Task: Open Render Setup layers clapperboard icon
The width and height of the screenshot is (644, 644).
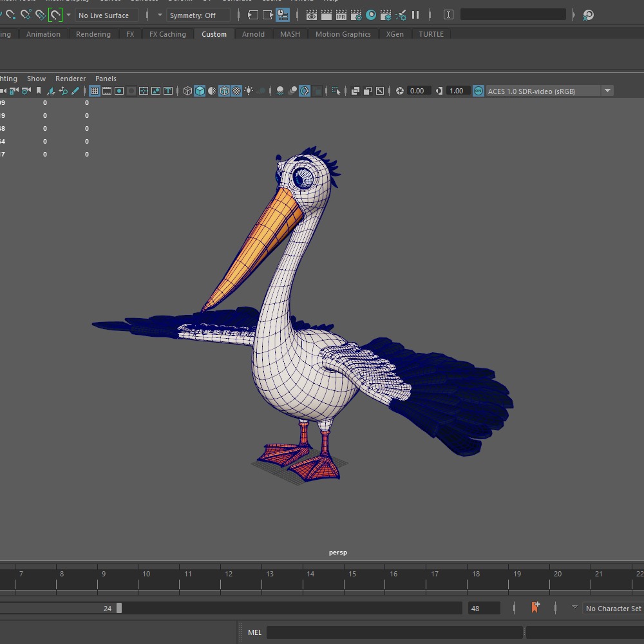Action: point(386,15)
